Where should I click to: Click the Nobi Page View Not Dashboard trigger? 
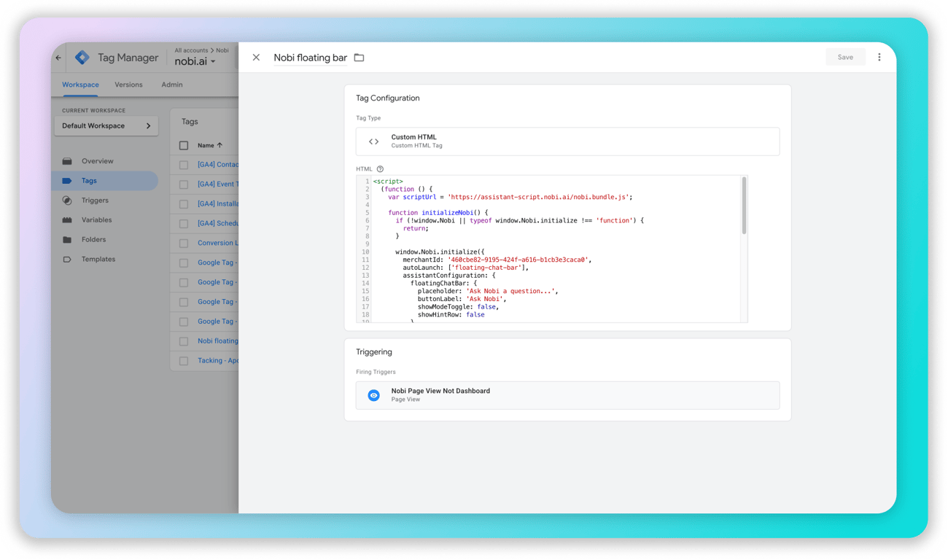(x=567, y=395)
